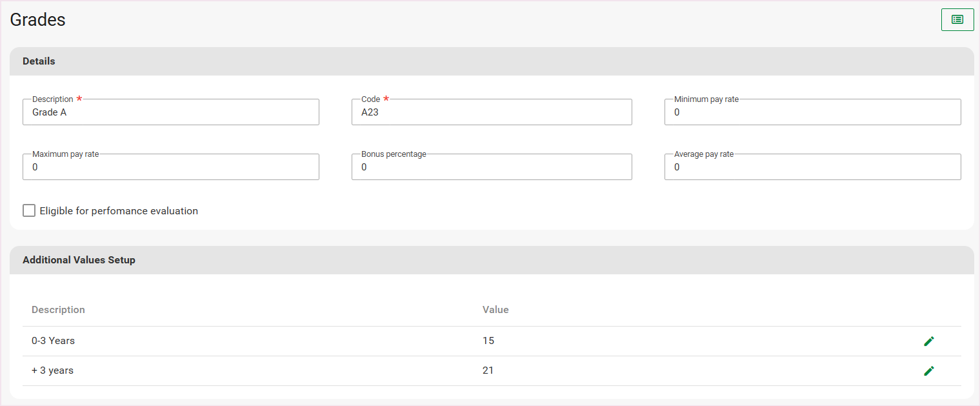This screenshot has height=406, width=980.
Task: Sort by the Description column header
Action: 58,310
